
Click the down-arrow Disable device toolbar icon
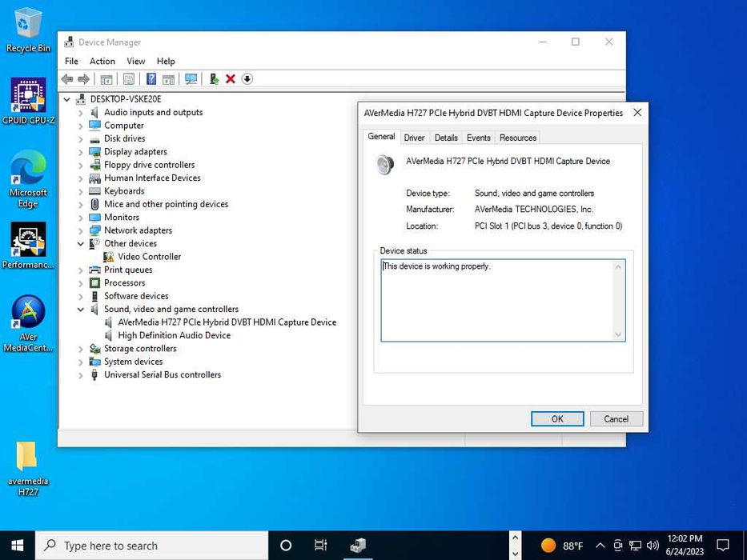(247, 78)
